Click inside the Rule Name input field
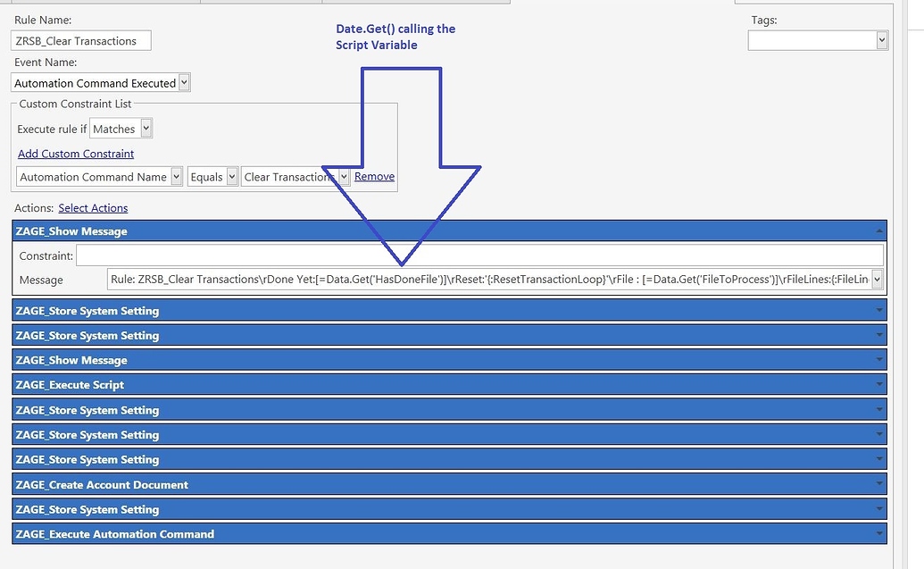Image resolution: width=924 pixels, height=569 pixels. 80,39
